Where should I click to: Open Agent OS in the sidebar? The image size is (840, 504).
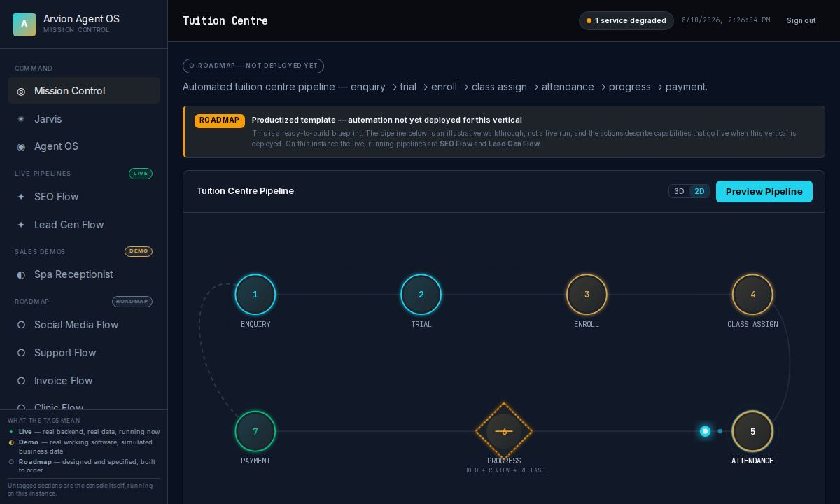[x=84, y=146]
